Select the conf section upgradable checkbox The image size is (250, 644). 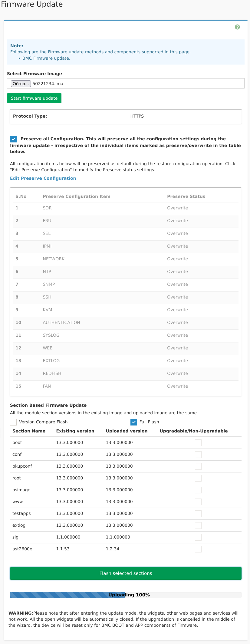(x=198, y=455)
